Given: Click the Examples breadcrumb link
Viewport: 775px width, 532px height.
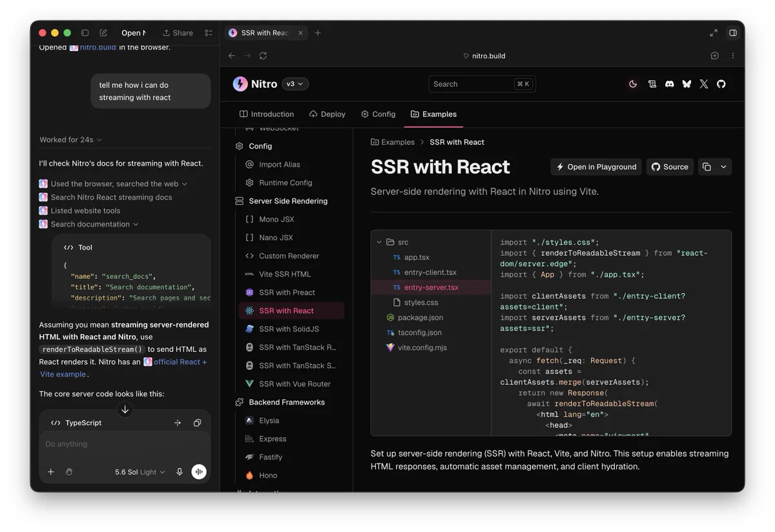Looking at the screenshot, I should (393, 142).
